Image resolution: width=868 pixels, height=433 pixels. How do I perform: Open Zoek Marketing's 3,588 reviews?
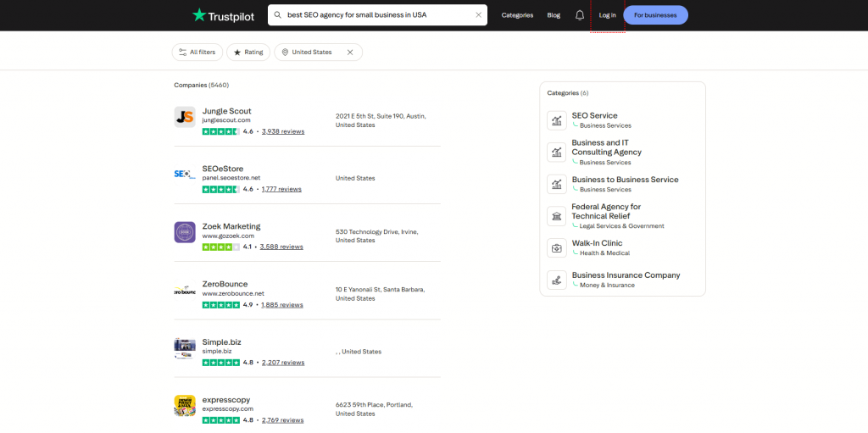coord(281,247)
